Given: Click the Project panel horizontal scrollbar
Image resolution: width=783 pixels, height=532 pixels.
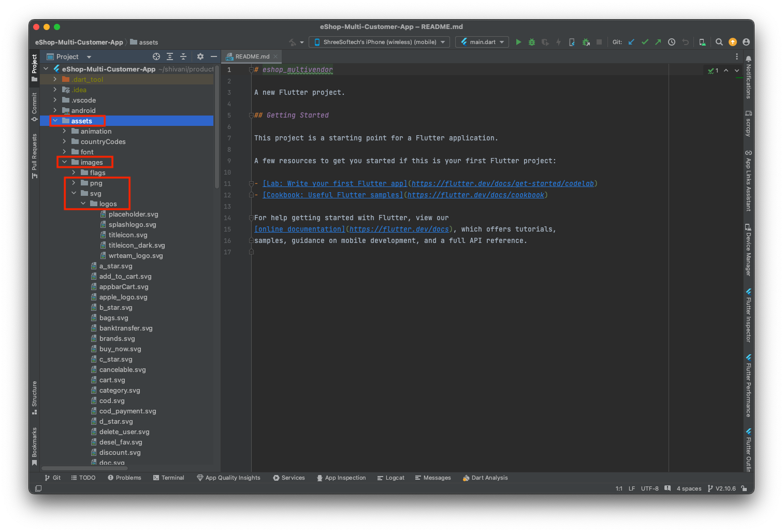Looking at the screenshot, I should click(85, 468).
